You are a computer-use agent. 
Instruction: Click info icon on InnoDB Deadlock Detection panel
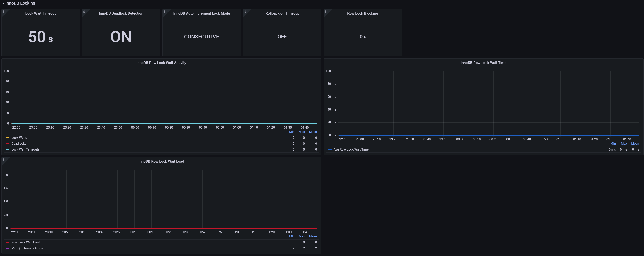click(x=84, y=12)
